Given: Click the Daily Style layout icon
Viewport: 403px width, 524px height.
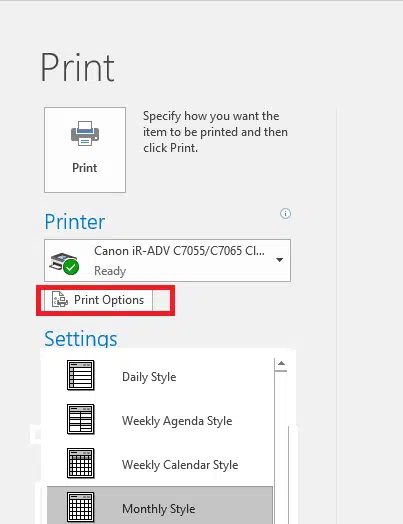Looking at the screenshot, I should 81,375.
